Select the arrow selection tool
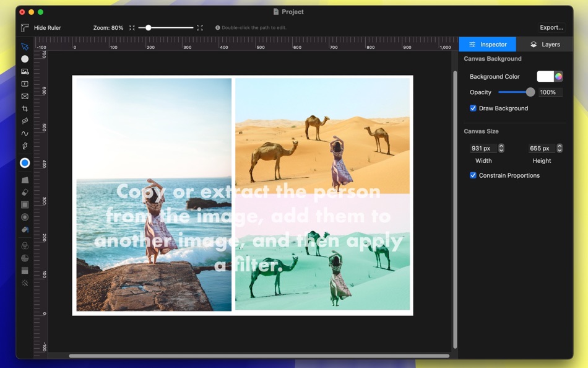 click(x=25, y=46)
